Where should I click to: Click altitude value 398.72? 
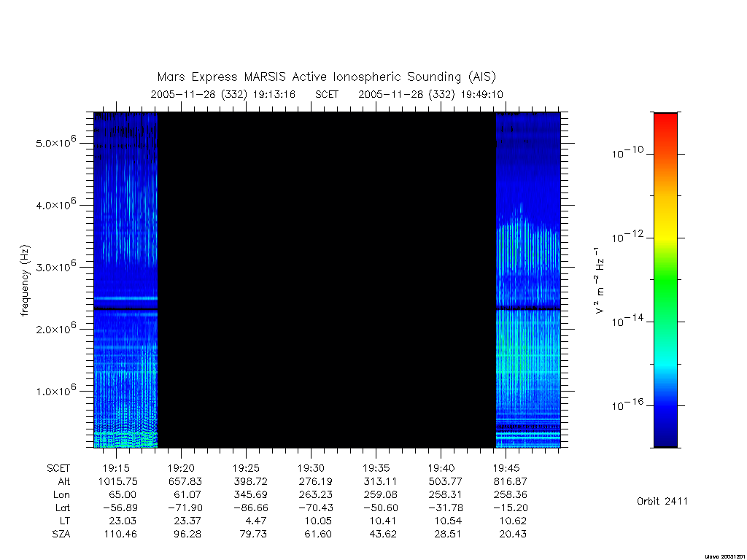click(250, 481)
